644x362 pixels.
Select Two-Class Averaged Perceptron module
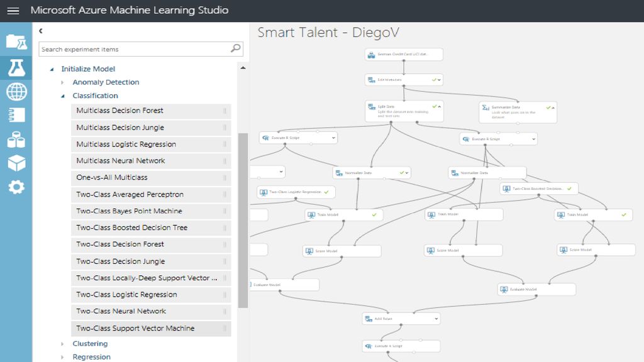coord(151,195)
